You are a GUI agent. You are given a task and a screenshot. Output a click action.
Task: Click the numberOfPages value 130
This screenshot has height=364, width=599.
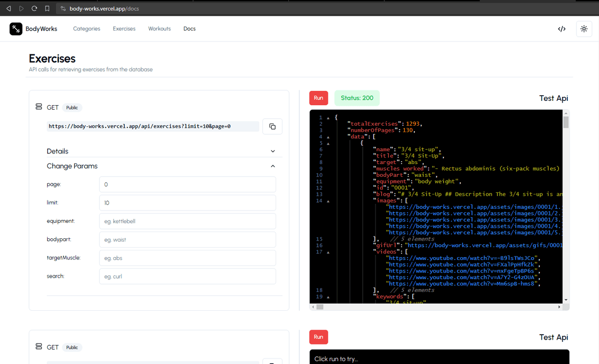408,130
